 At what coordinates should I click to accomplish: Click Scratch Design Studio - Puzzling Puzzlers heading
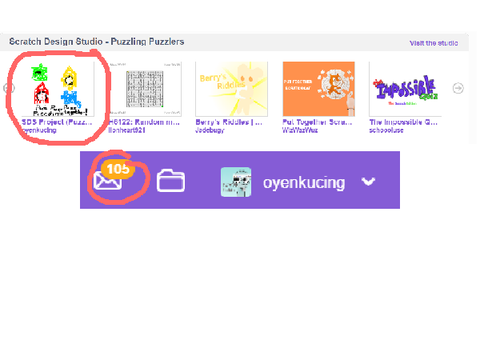point(97,42)
